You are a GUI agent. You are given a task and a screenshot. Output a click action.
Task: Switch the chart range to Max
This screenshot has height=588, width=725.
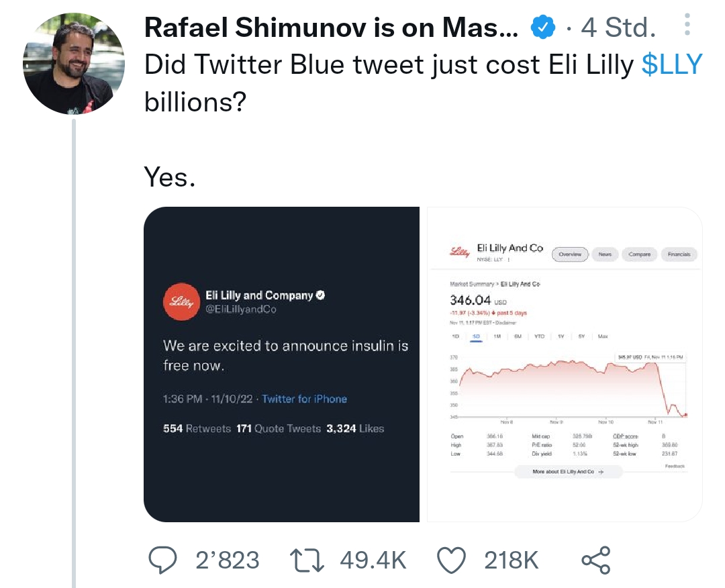(x=602, y=336)
